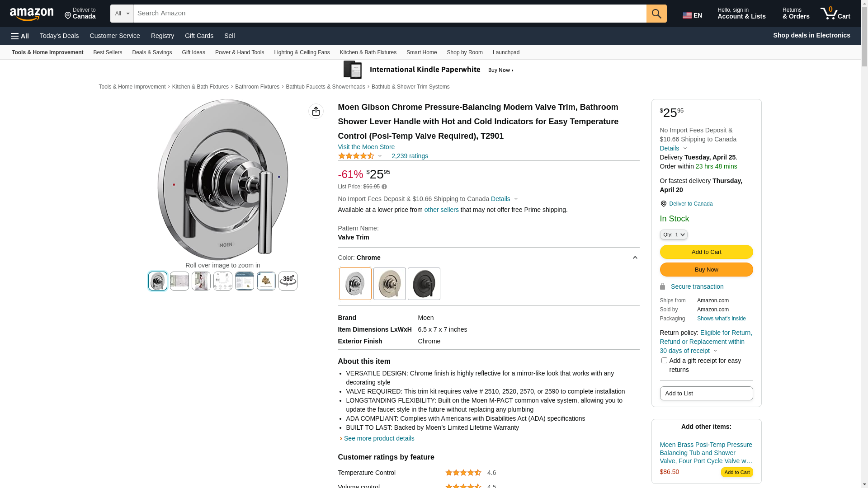Select the brushed nickel color swatch
The image size is (868, 488).
390,284
